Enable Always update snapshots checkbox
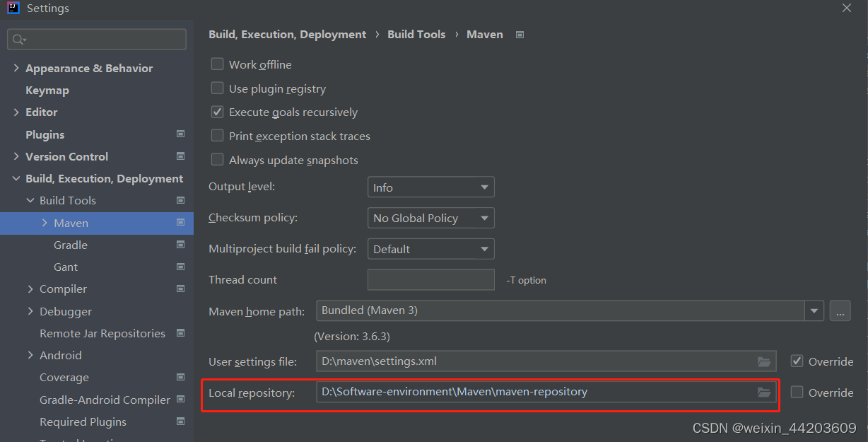868x442 pixels. [217, 160]
